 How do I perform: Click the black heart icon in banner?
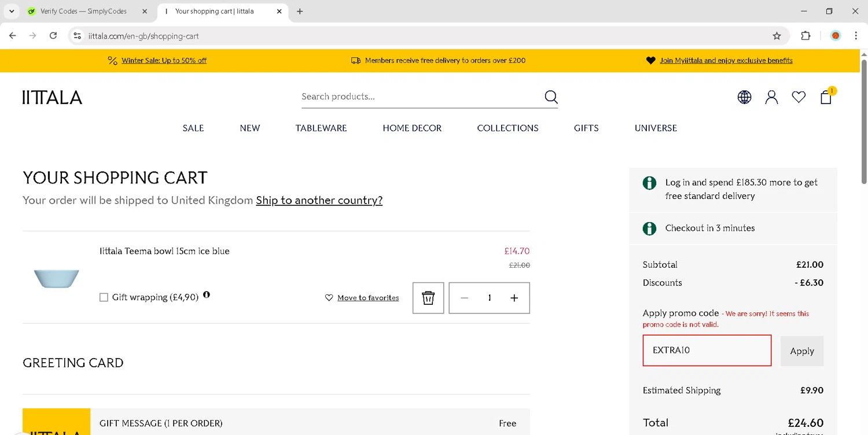(650, 60)
